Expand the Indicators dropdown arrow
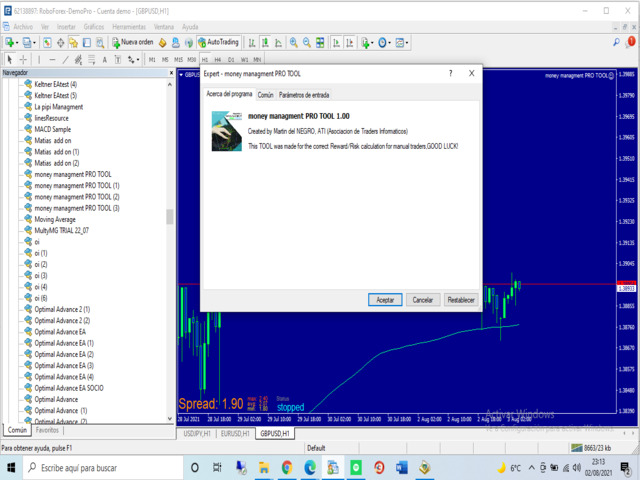Viewport: 640px width, 480px height. point(372,43)
